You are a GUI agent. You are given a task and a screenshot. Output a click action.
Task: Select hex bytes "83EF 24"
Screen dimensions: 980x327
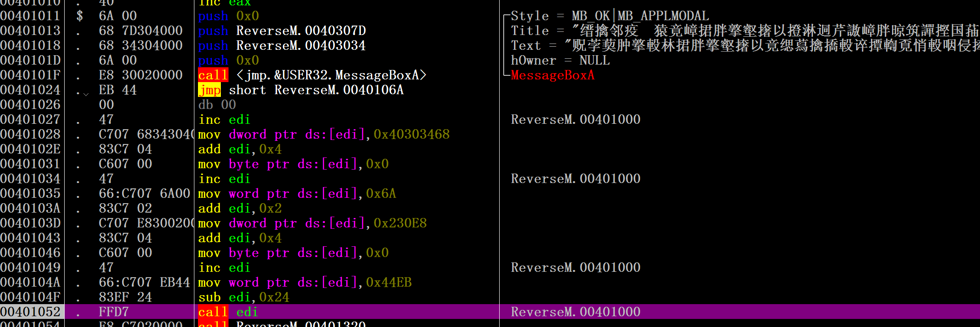click(x=125, y=297)
